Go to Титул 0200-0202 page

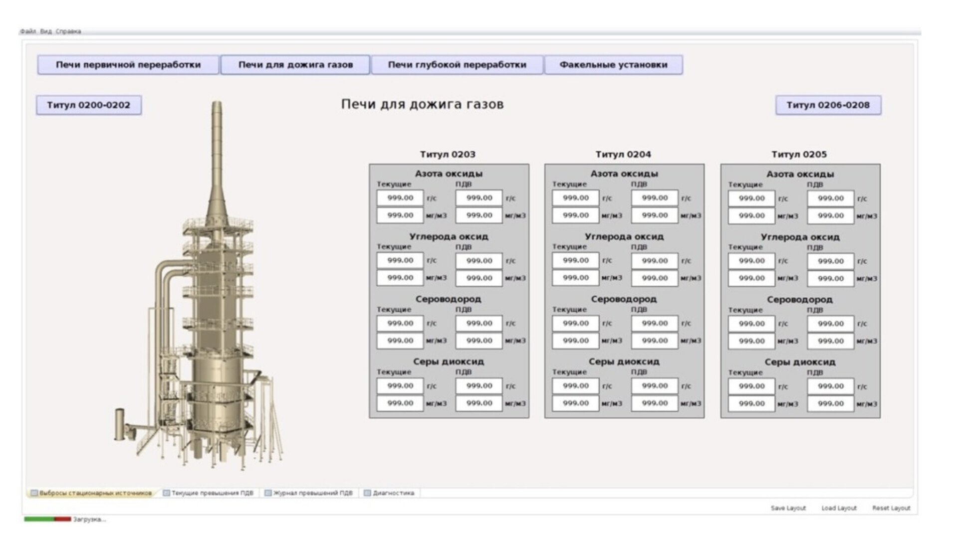(89, 105)
